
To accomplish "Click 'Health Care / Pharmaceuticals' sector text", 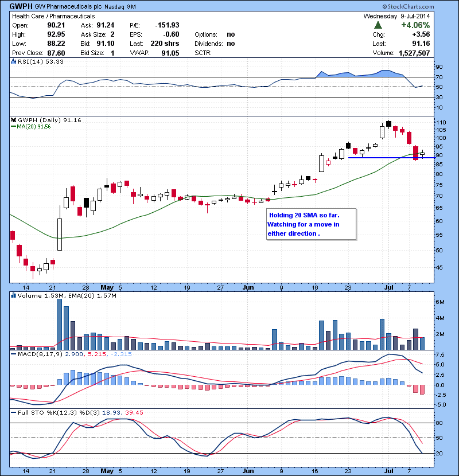I will (x=53, y=16).
